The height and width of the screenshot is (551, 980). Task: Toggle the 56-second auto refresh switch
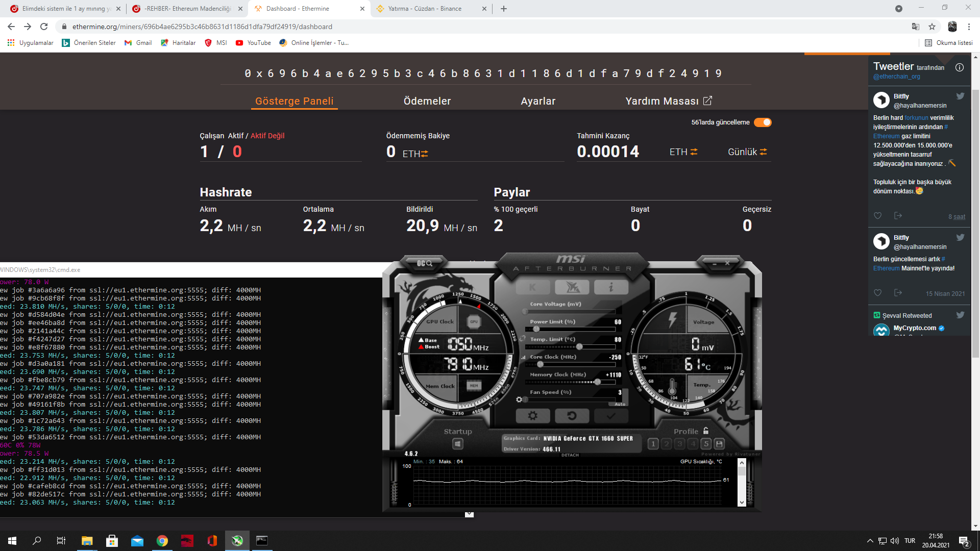tap(763, 122)
